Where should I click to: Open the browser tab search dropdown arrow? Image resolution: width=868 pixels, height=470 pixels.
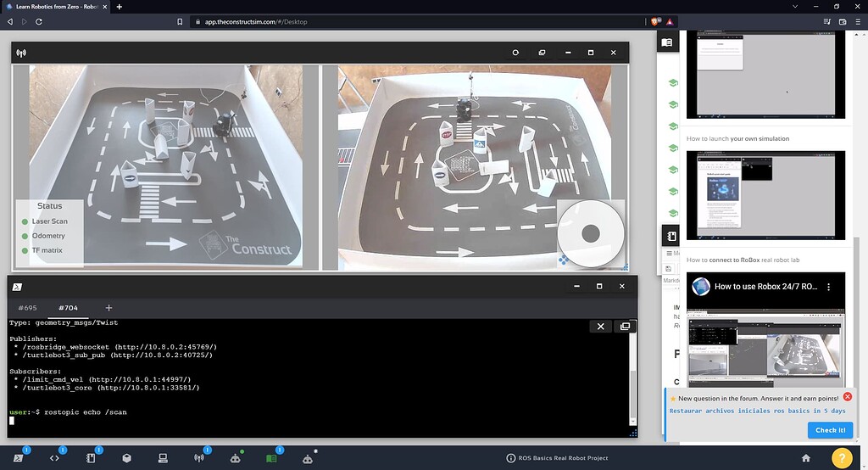point(795,7)
